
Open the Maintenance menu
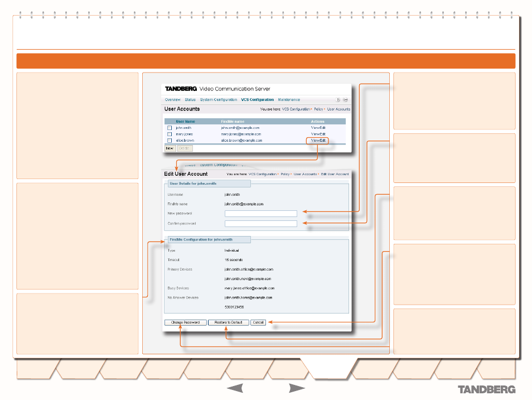coord(289,100)
